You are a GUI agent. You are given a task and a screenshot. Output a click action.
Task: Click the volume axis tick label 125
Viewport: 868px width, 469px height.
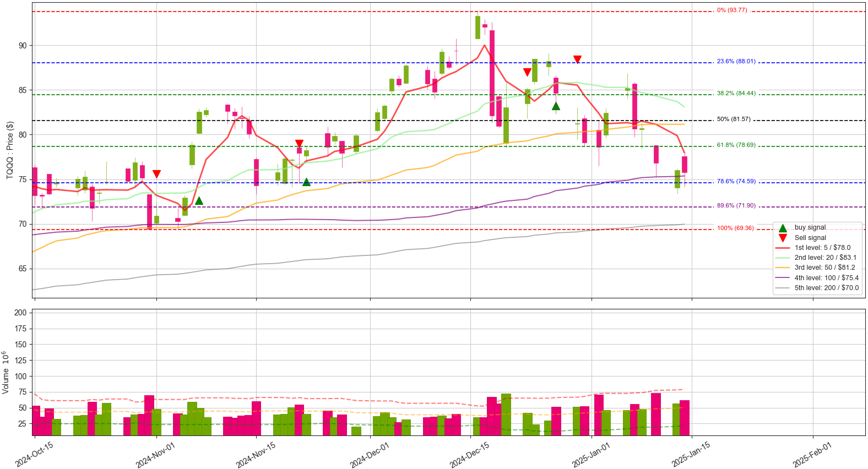[20, 361]
